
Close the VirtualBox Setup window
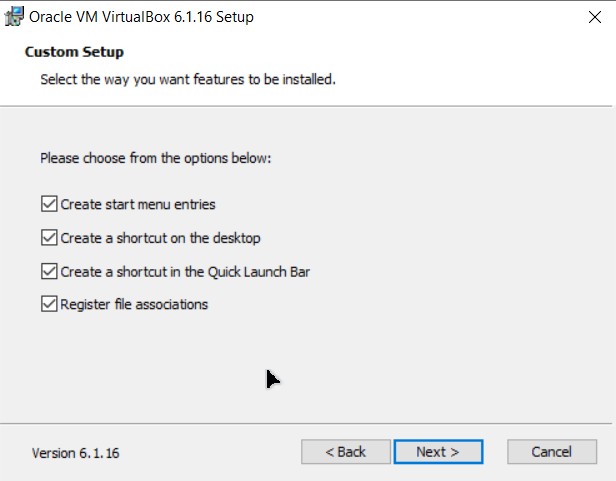[595, 17]
